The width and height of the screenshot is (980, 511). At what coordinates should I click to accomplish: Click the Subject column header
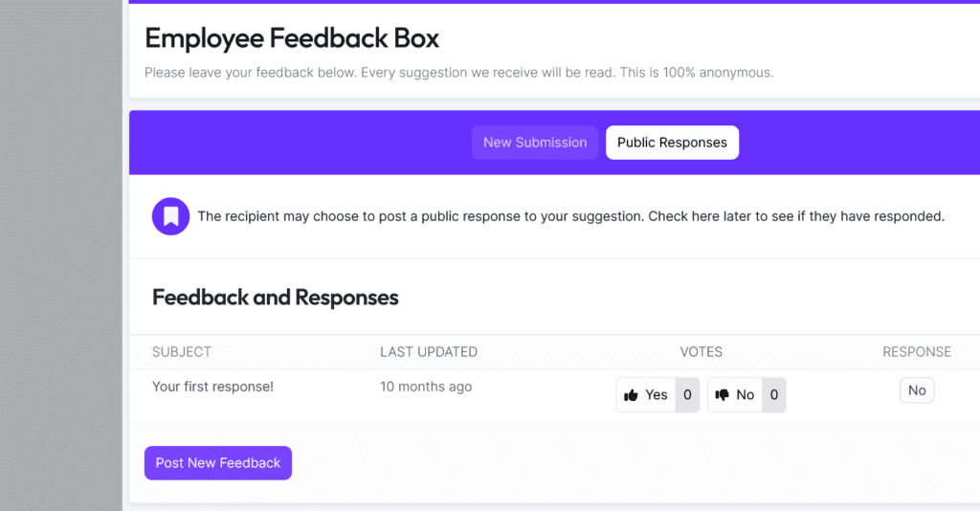(x=182, y=352)
